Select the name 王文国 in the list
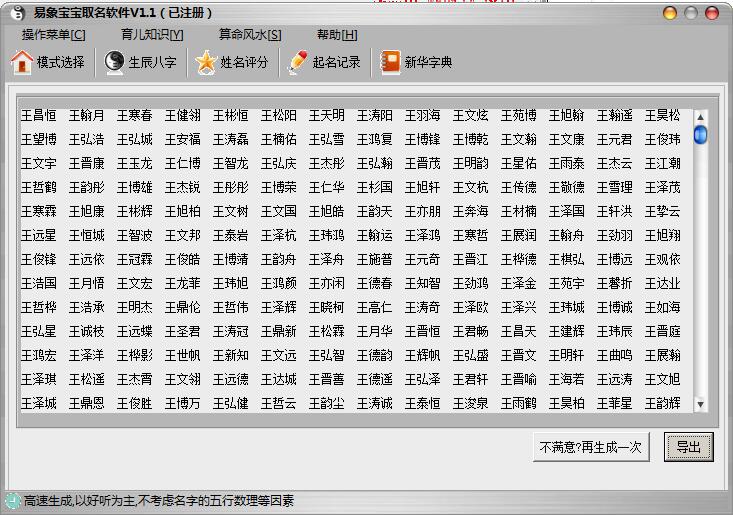Viewport: 733px width, 515px height. pos(279,212)
